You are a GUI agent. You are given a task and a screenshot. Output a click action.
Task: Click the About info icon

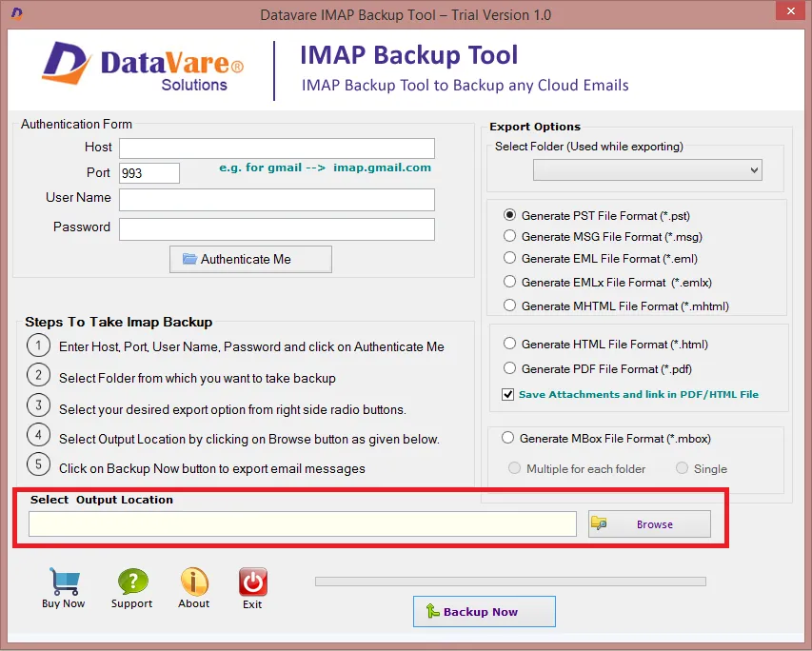pyautogui.click(x=194, y=582)
